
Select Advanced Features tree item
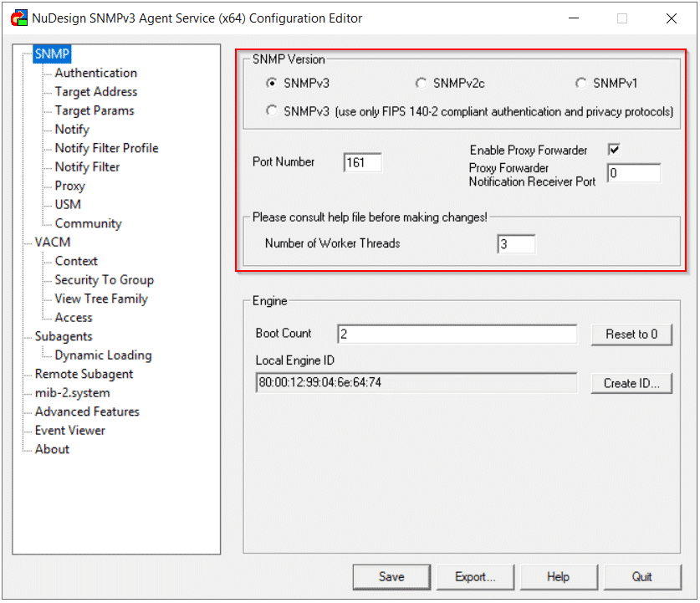pos(87,411)
